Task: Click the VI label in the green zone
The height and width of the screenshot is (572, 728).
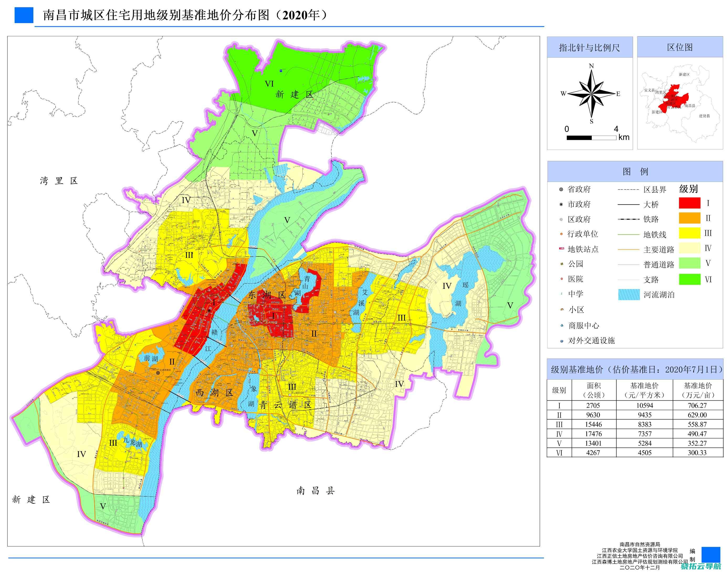Action: coord(269,84)
